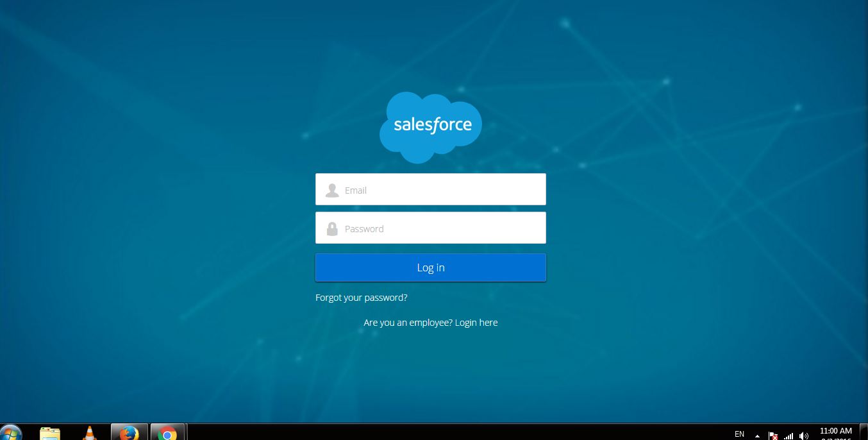Click the Salesforce cloud logo
This screenshot has height=440, width=868.
430,127
